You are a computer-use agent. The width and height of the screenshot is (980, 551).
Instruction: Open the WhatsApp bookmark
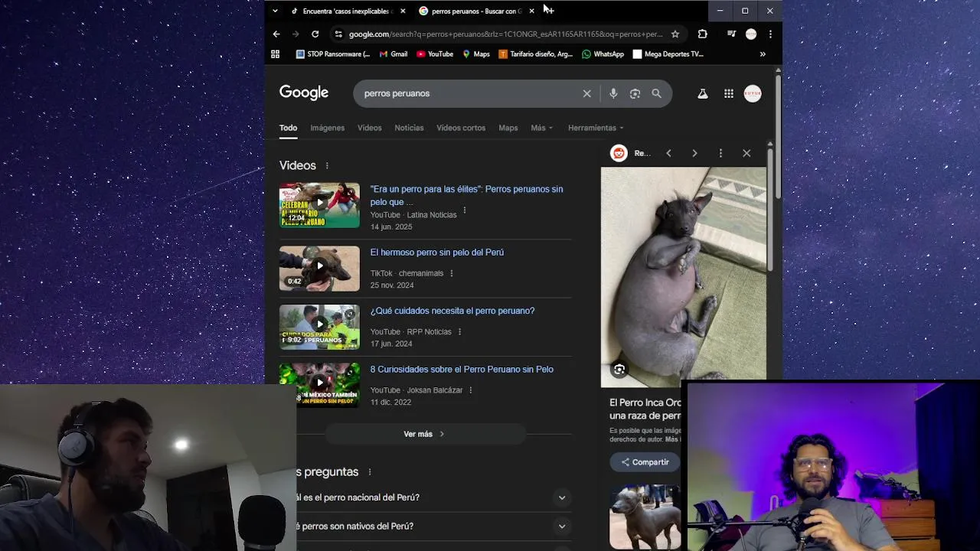(x=603, y=54)
